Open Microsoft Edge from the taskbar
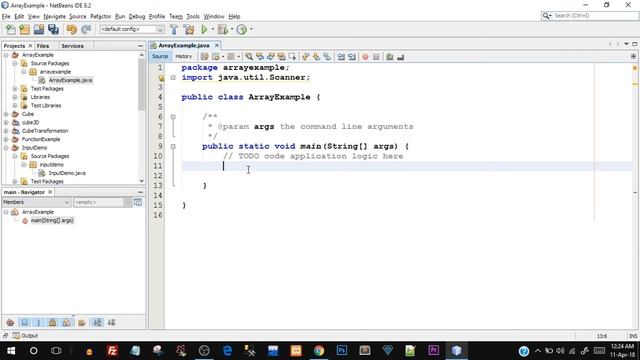The image size is (640, 360). pos(227,350)
